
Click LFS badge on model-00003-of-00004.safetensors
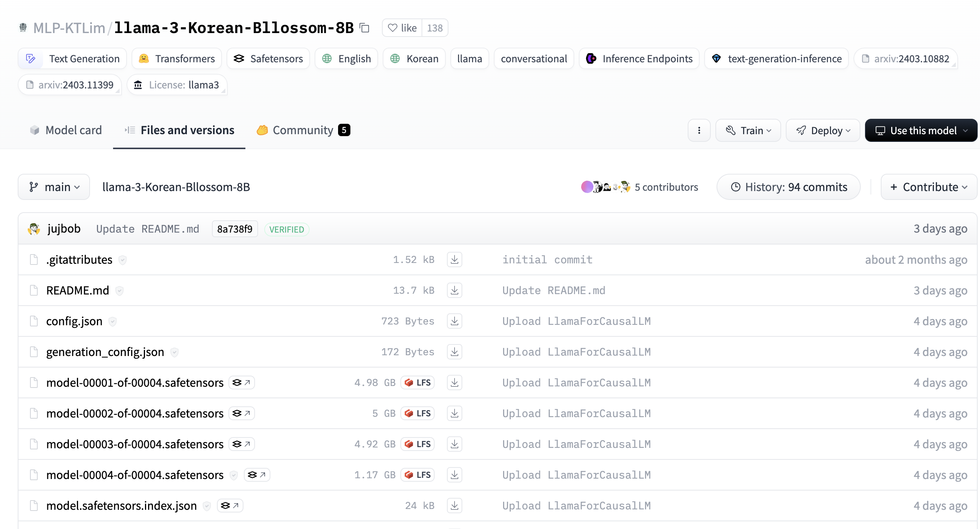418,444
